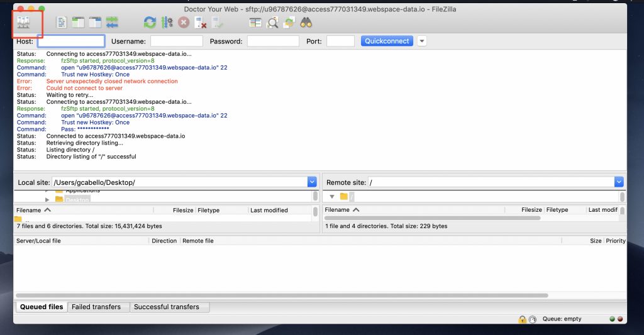Click the green activity indicator light

(612, 319)
